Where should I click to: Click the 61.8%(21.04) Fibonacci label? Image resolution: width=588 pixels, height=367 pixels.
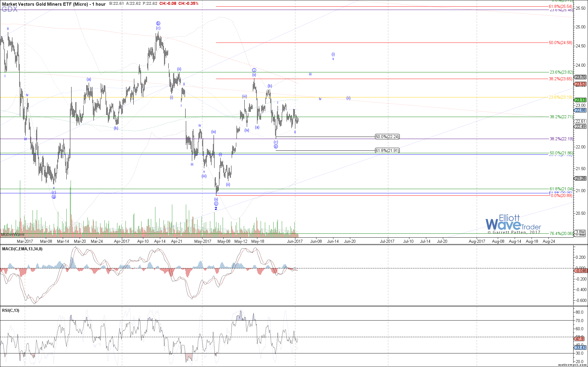point(561,189)
